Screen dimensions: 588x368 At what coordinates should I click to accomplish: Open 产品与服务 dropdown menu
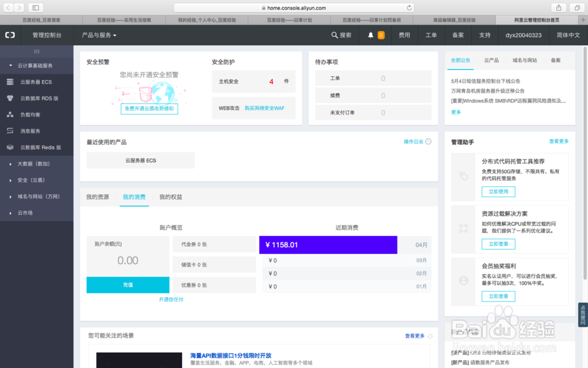pyautogui.click(x=99, y=35)
